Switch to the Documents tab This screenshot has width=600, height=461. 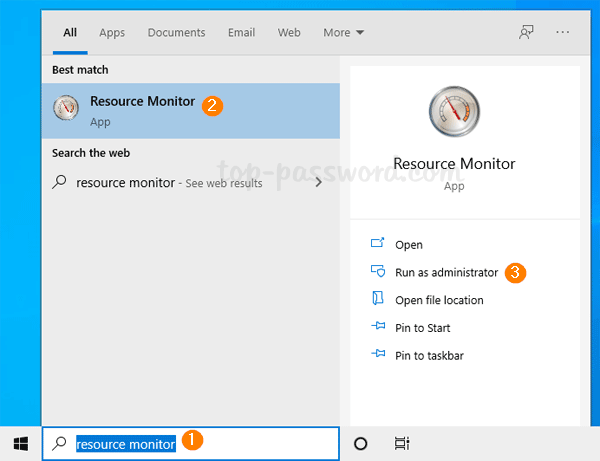coord(176,33)
